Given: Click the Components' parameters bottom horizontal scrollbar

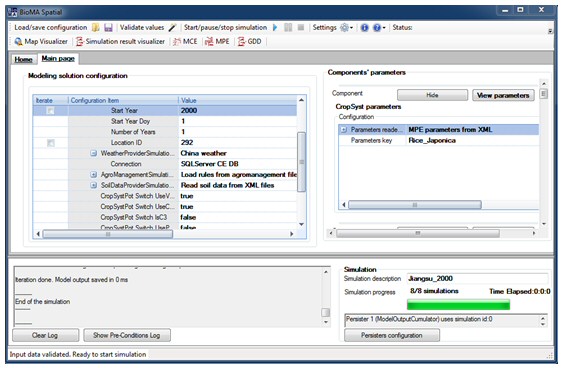Looking at the screenshot, I should 418,233.
